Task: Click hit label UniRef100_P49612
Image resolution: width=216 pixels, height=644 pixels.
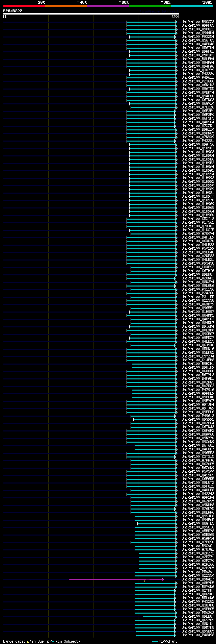Action: (x=198, y=416)
